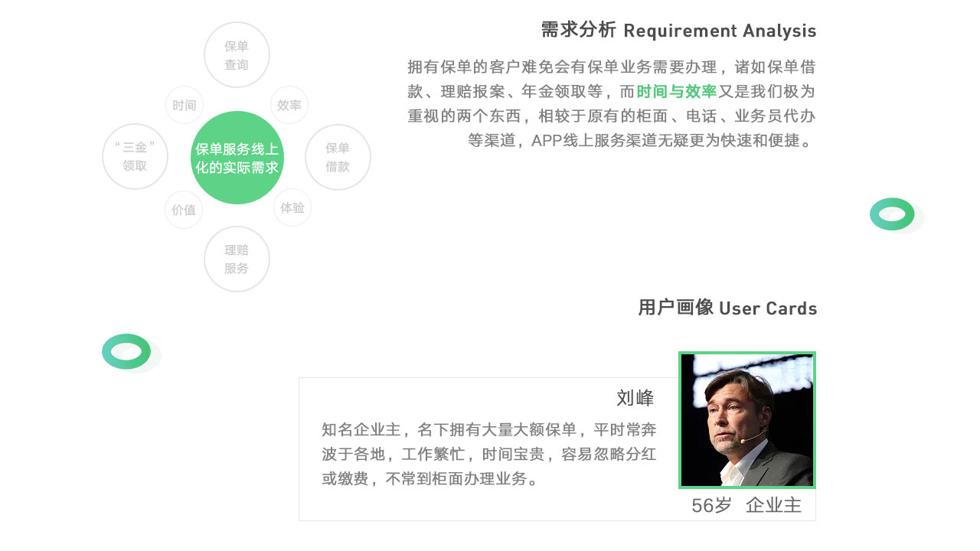Click the 保单查询 circle bubble
Viewport: 980px width, 551px height.
(x=237, y=55)
